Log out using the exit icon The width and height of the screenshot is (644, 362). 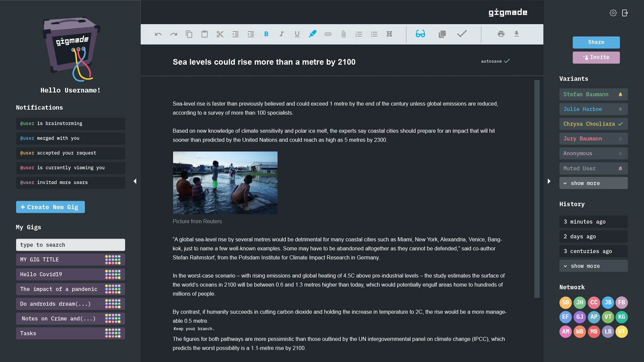point(625,13)
